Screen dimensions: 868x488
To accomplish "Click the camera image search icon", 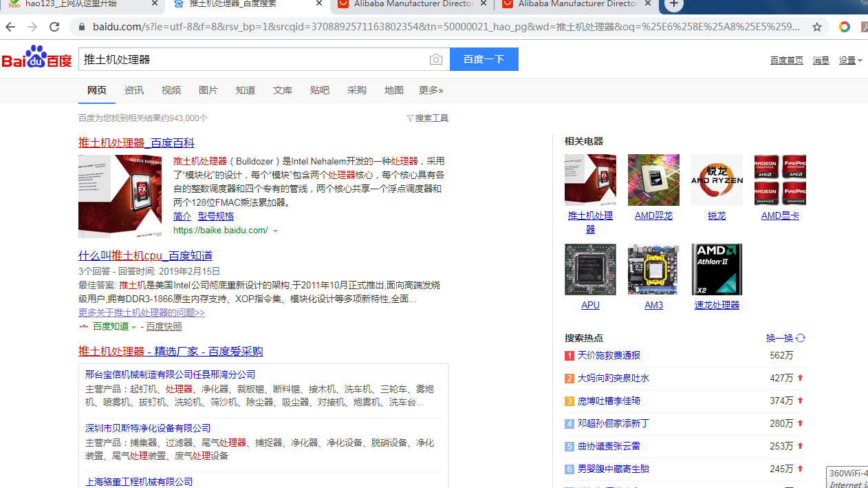I will coord(435,60).
